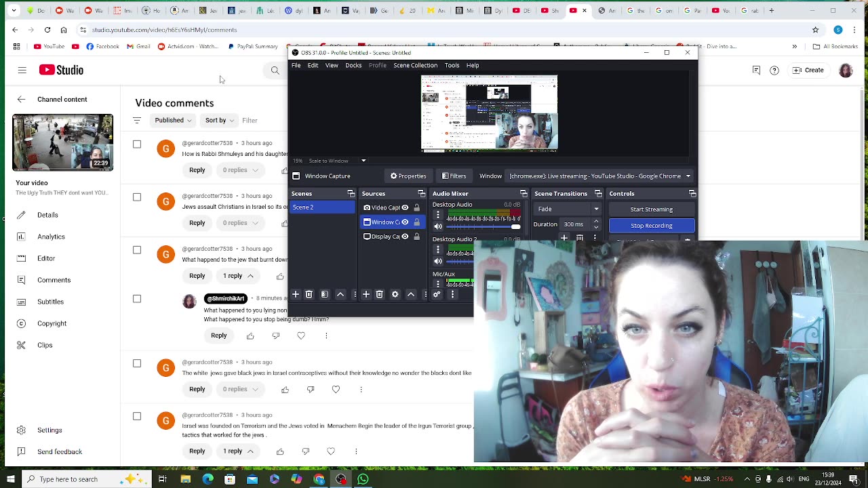Image resolution: width=868 pixels, height=488 pixels.
Task: Open OBS source Properties button
Action: tap(408, 176)
